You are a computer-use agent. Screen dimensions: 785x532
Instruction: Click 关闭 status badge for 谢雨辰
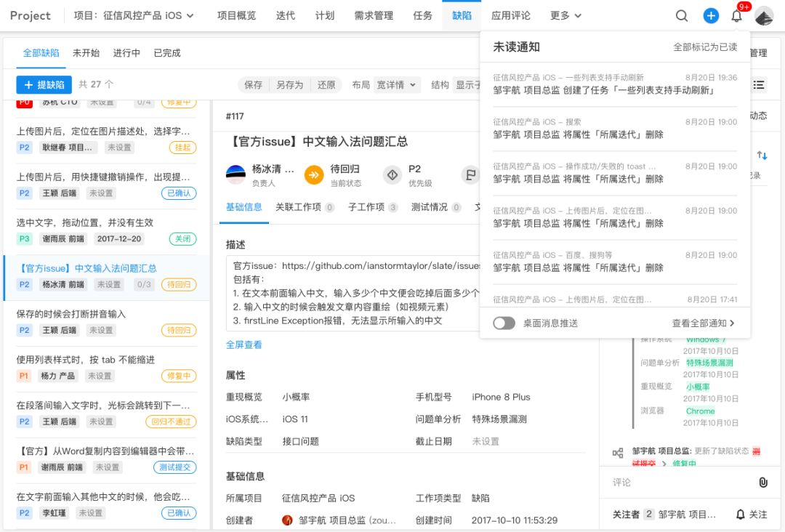coord(182,238)
